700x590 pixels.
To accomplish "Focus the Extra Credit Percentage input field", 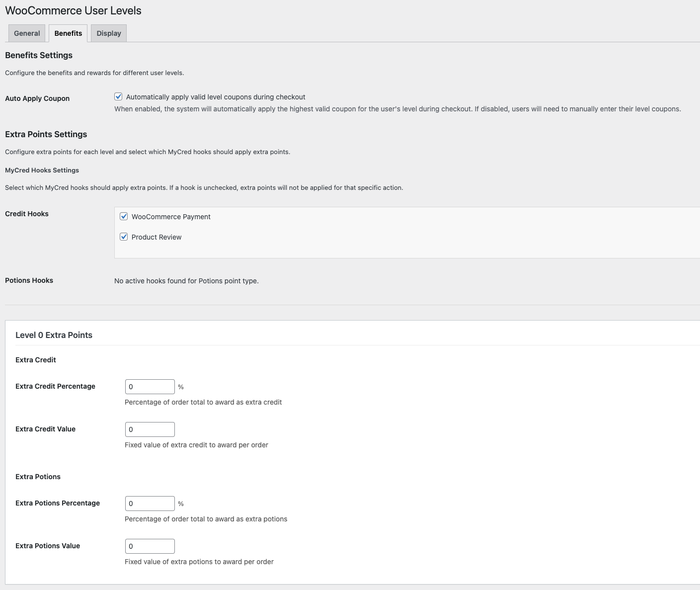I will pos(150,387).
